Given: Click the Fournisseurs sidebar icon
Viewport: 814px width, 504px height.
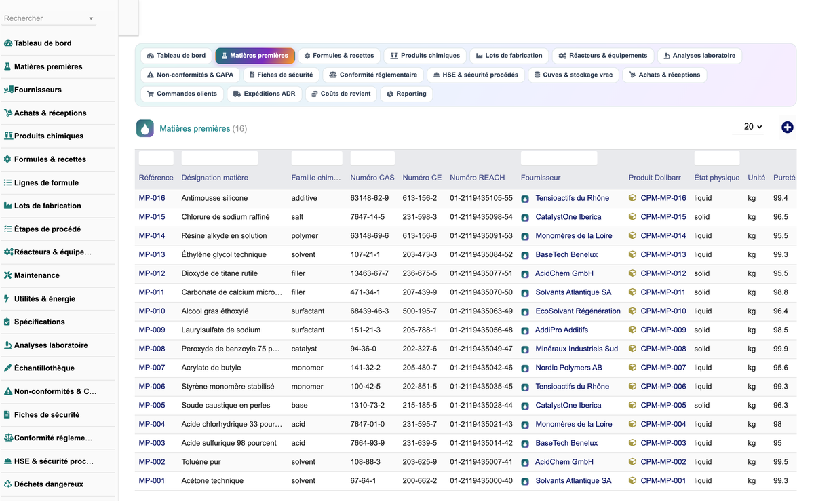Looking at the screenshot, I should tap(9, 90).
